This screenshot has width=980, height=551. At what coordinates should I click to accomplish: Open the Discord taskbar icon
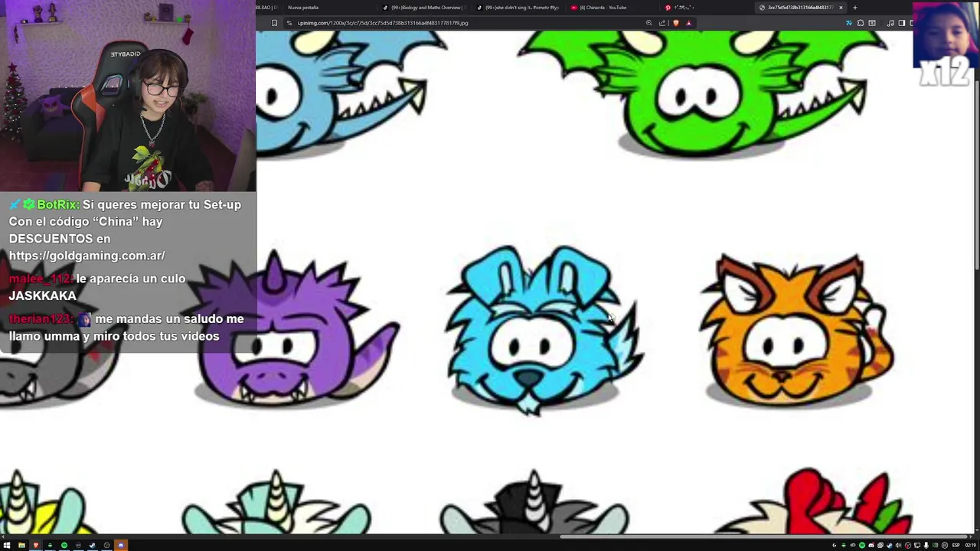121,545
